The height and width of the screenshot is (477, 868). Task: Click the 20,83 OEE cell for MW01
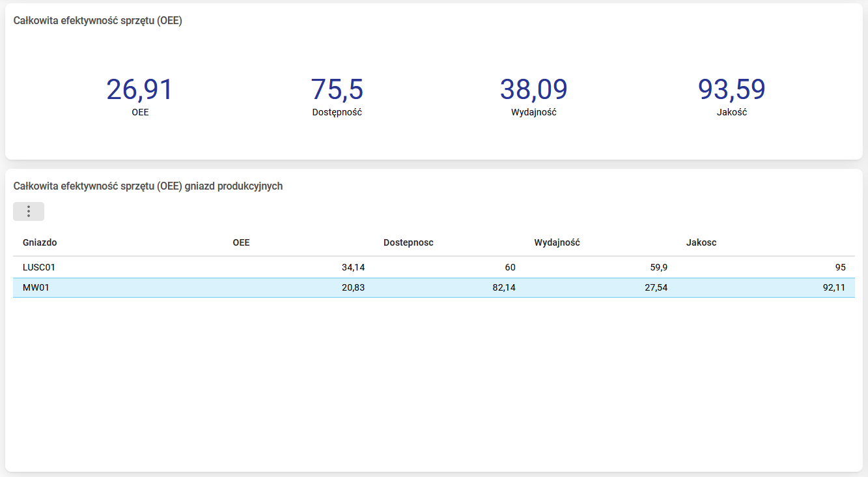click(353, 287)
